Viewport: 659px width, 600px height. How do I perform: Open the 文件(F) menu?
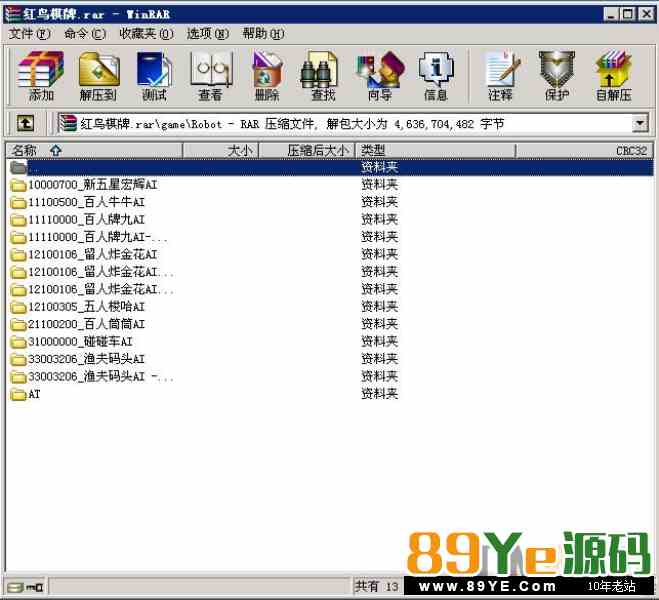point(29,33)
